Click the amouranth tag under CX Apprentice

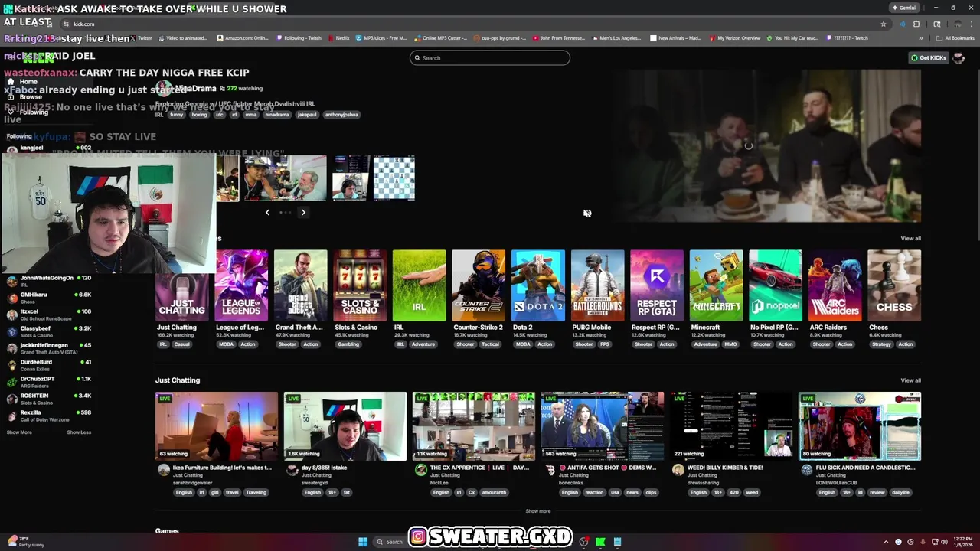(494, 492)
